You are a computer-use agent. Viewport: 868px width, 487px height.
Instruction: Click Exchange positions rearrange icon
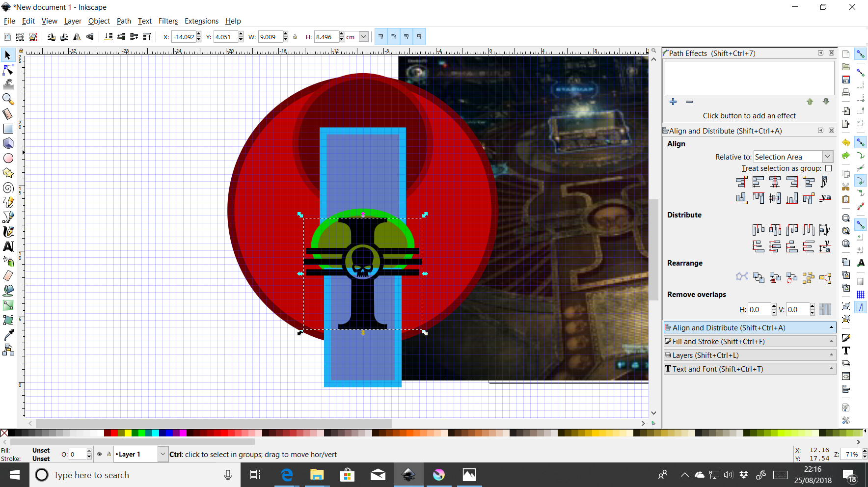pos(759,278)
